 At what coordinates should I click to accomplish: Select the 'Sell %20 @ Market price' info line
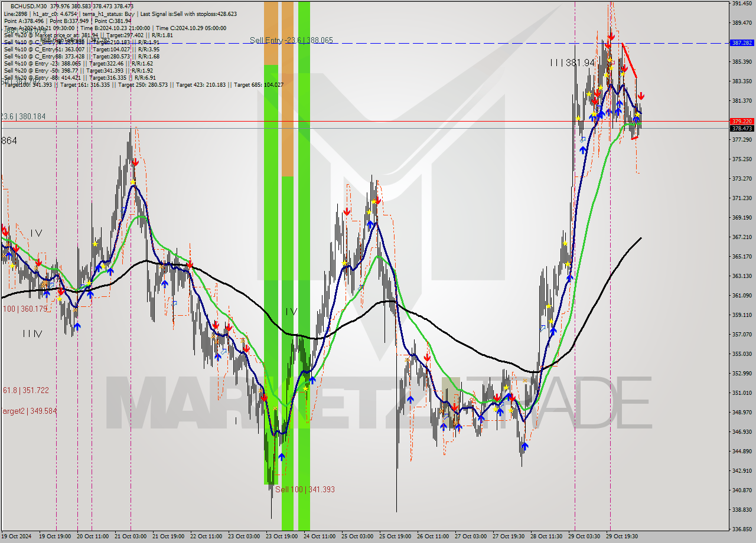pos(88,35)
